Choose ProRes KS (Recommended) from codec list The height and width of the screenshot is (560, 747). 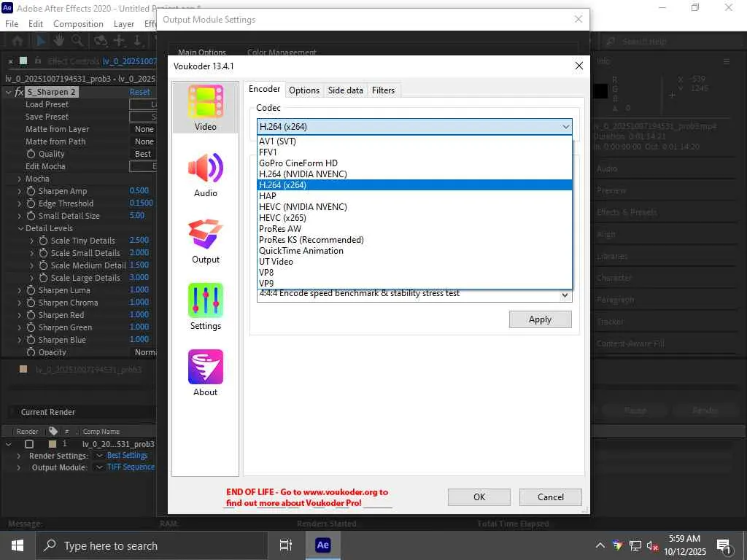point(414,239)
